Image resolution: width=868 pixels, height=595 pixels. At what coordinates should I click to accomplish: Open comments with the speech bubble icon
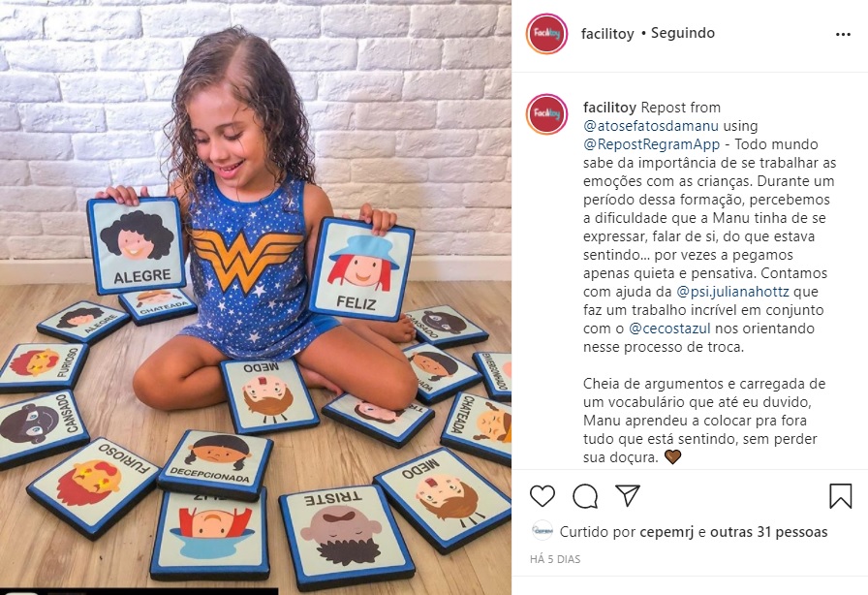coord(585,496)
